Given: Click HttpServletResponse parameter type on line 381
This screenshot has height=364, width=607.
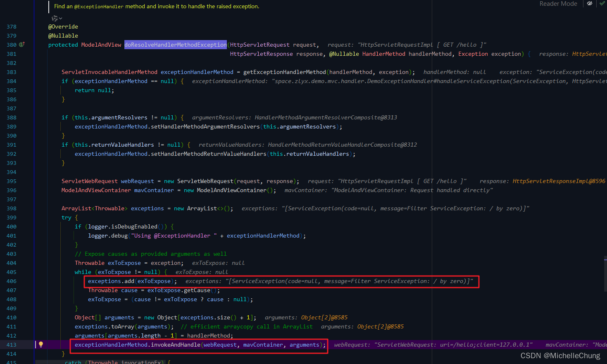Looking at the screenshot, I should click(x=262, y=54).
